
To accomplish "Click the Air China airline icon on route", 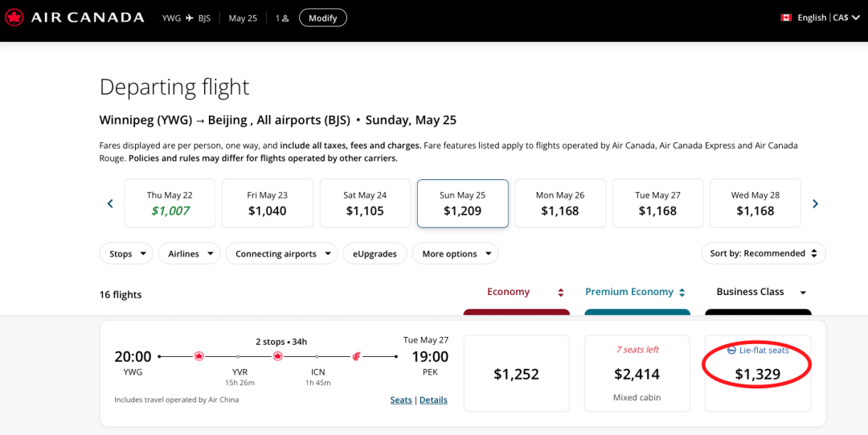I will pyautogui.click(x=357, y=356).
